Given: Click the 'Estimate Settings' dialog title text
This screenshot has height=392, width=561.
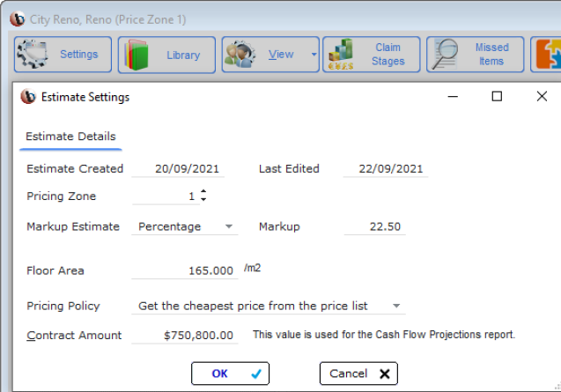Looking at the screenshot, I should coord(85,97).
